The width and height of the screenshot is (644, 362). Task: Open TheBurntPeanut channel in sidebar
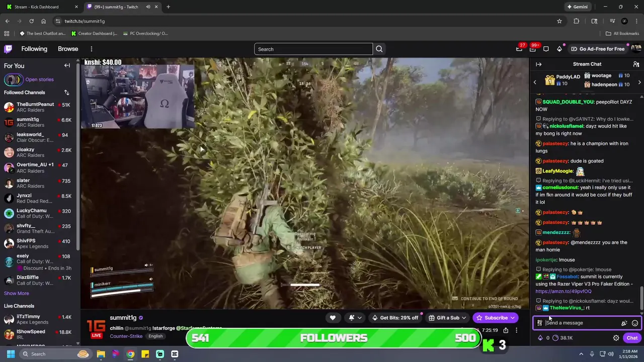(38, 107)
